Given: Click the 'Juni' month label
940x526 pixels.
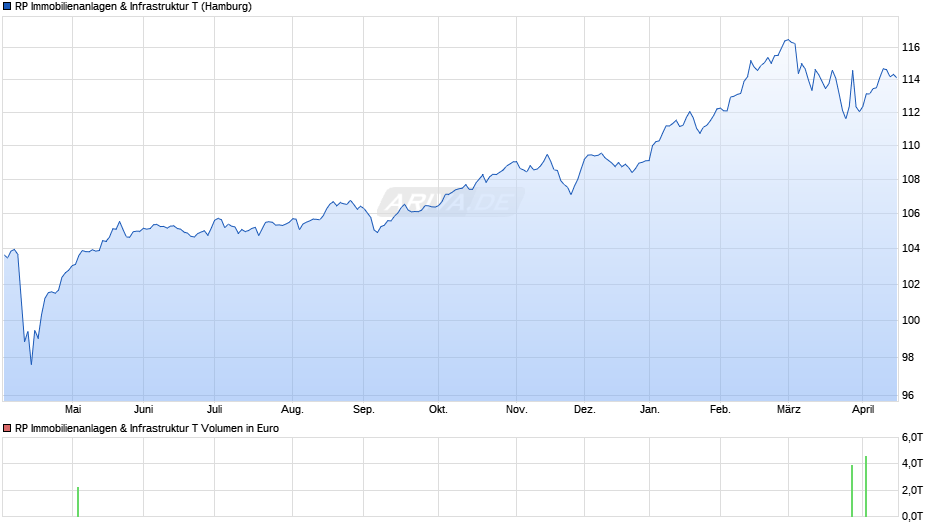Looking at the screenshot, I should pyautogui.click(x=143, y=409).
